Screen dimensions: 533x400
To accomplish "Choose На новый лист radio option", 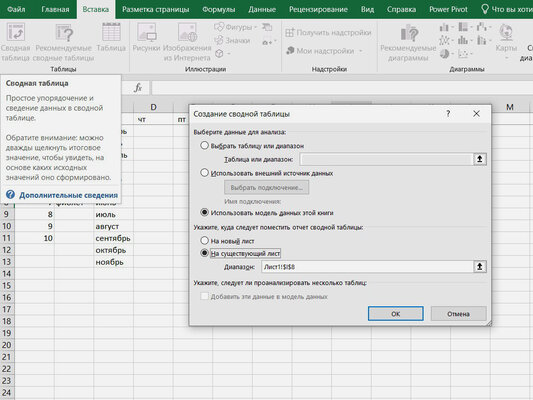I will tap(204, 241).
